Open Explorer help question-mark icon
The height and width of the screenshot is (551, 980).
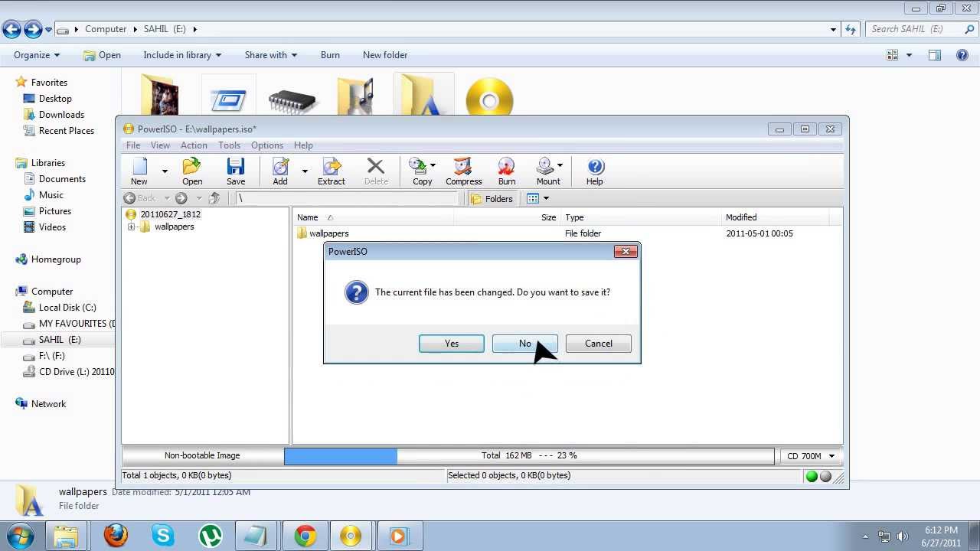[x=962, y=55]
